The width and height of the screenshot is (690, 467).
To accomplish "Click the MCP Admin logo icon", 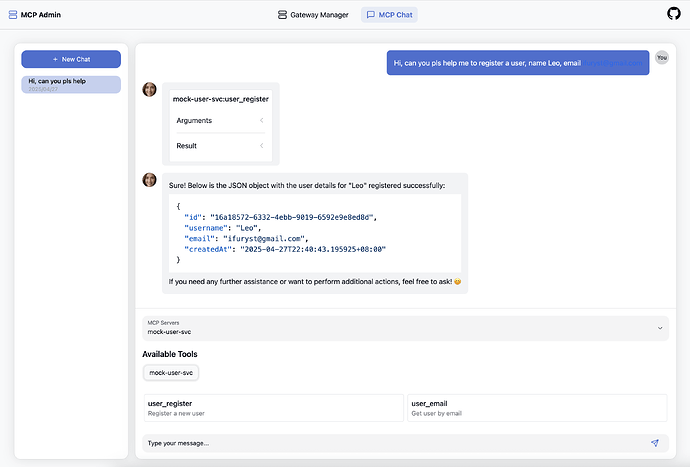I will [12, 15].
